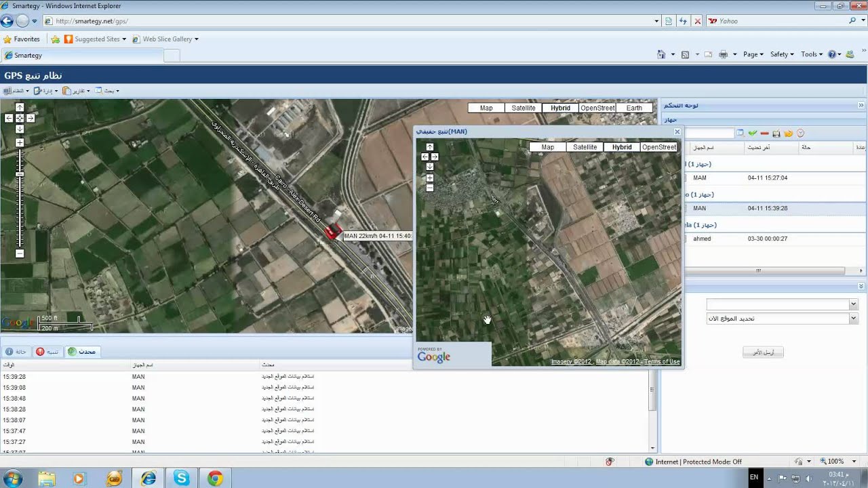Viewport: 868px width, 488px height.
Task: Open Terms of Use link in popup map
Action: 662,361
